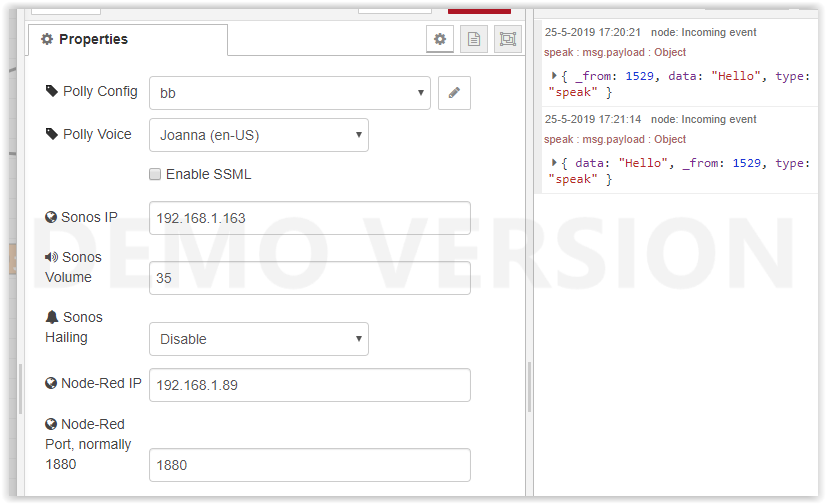
Task: Click first debug 'node: Incoming event' link
Action: (703, 33)
